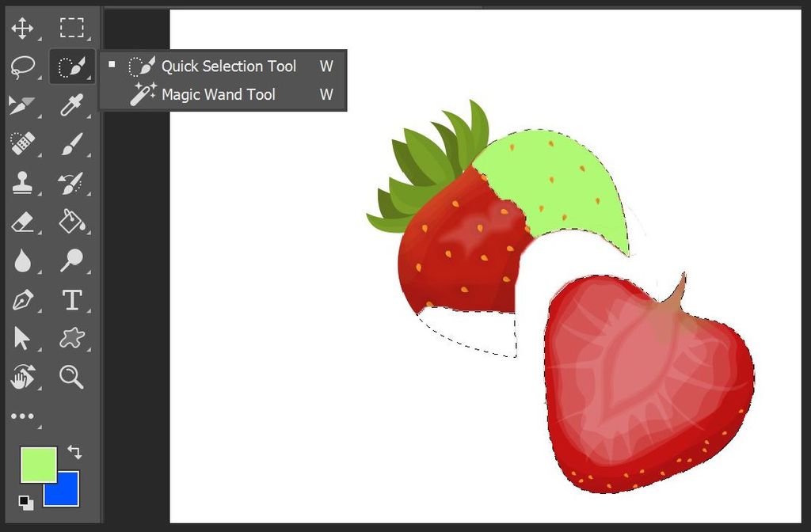Select the Brush tool
This screenshot has height=532, width=811.
pos(71,143)
